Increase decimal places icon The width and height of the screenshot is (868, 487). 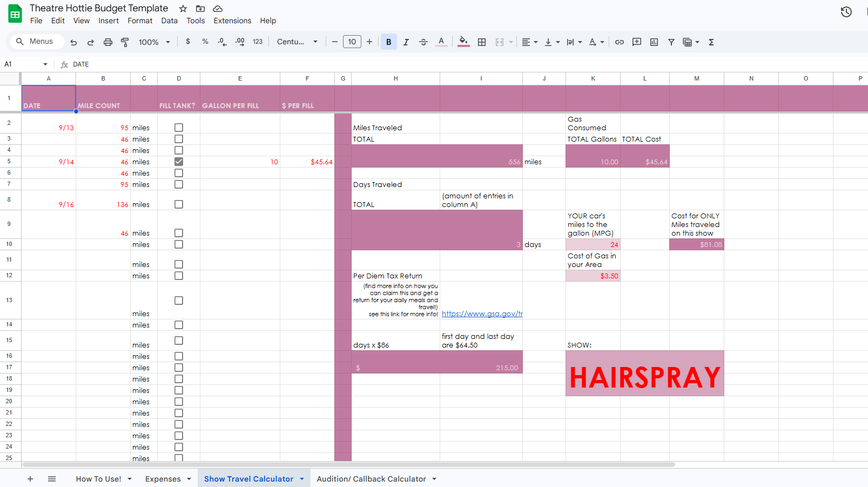(240, 42)
